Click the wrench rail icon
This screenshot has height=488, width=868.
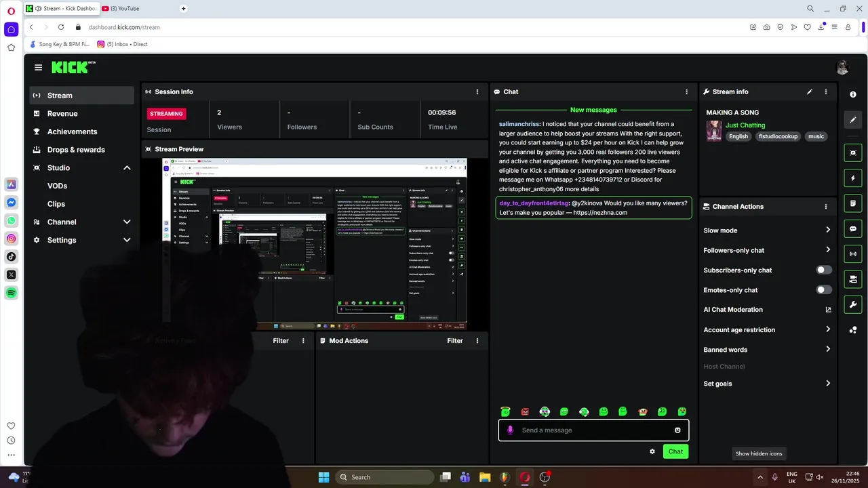pos(853,304)
